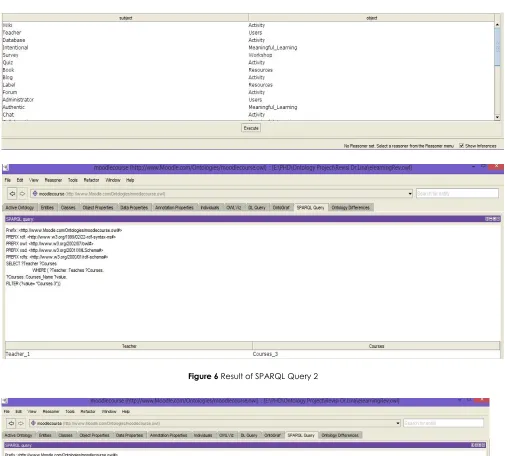Screen dimensions: 505x456
Task: Open the Window menu in middle window
Action: 113,180
